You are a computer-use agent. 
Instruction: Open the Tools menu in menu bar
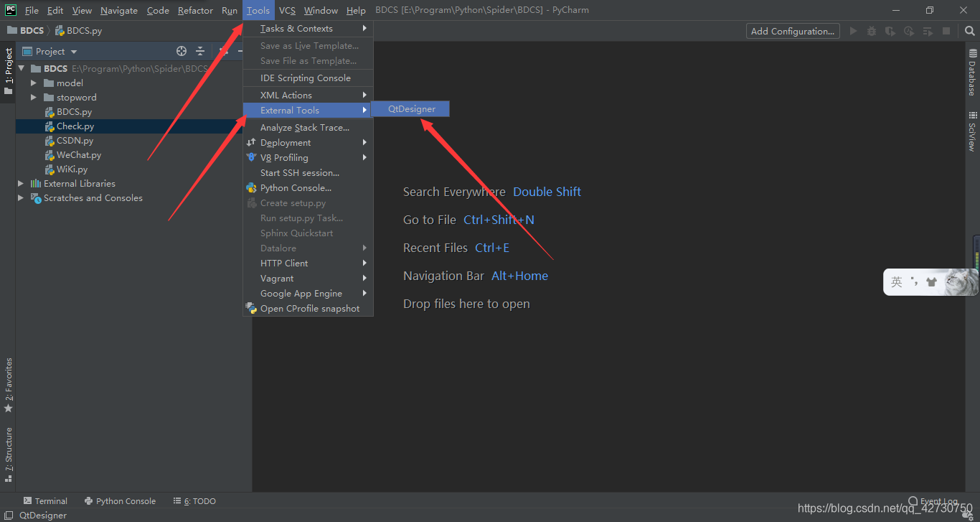[258, 10]
